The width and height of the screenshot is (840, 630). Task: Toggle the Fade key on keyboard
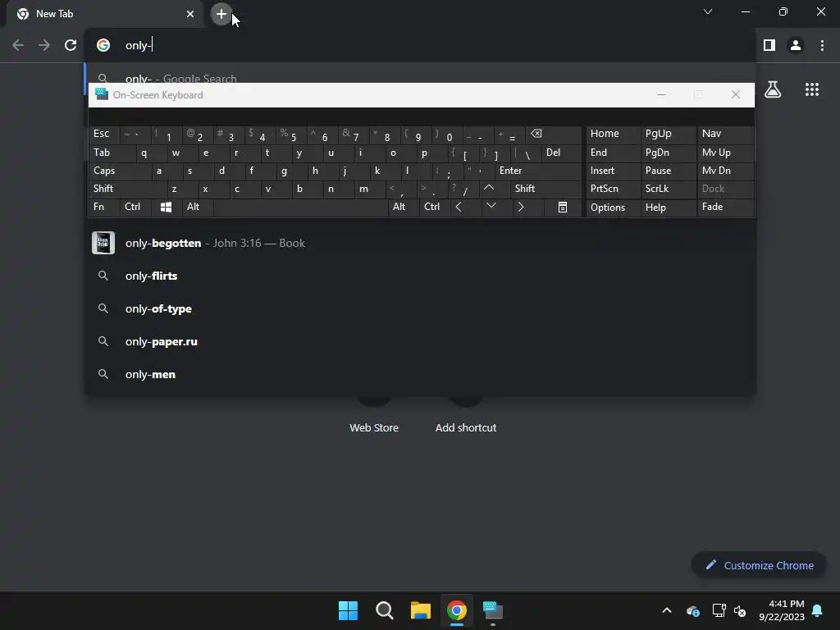tap(725, 207)
